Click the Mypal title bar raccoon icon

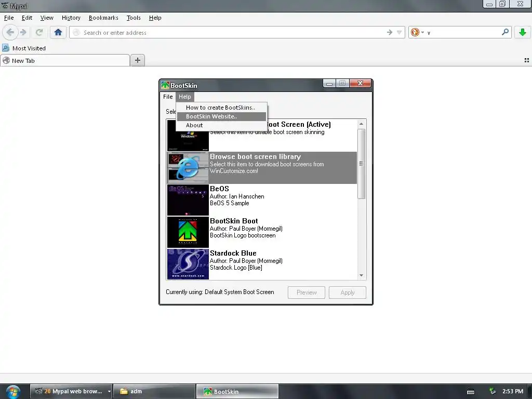(x=5, y=6)
